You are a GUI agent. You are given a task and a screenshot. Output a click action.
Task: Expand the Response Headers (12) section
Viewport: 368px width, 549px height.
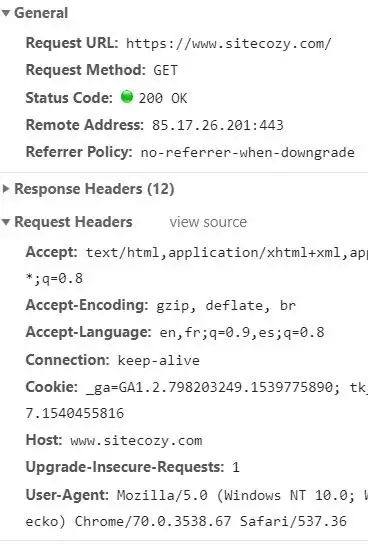[x=6, y=189]
